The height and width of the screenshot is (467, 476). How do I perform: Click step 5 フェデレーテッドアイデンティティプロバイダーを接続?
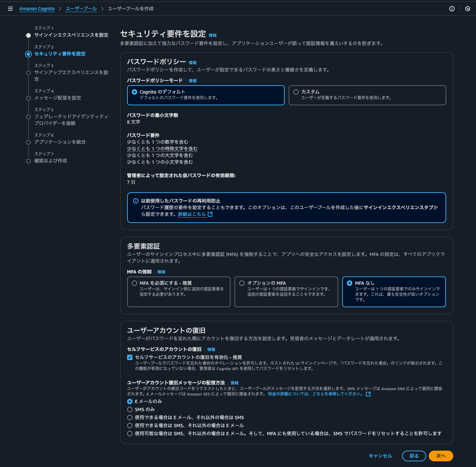point(71,120)
